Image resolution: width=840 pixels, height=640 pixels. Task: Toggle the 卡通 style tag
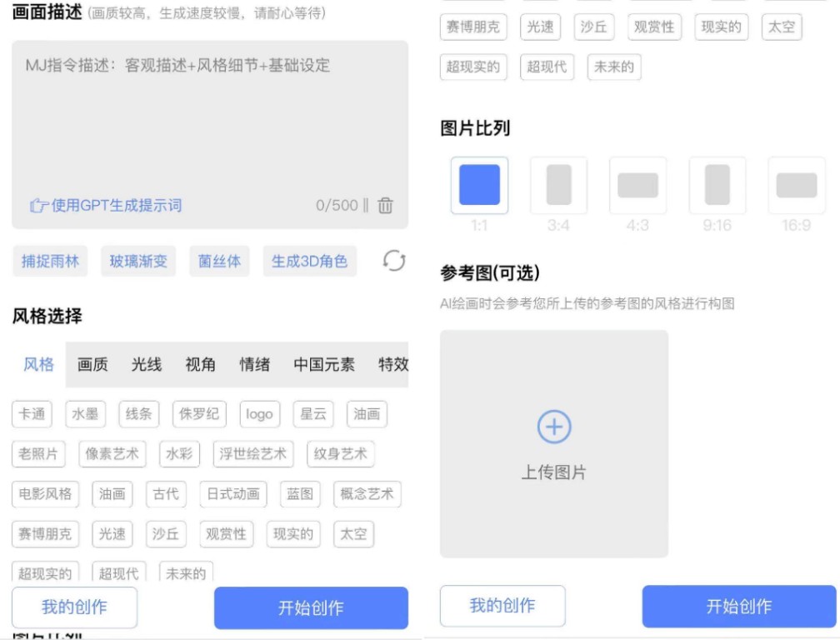[x=32, y=413]
